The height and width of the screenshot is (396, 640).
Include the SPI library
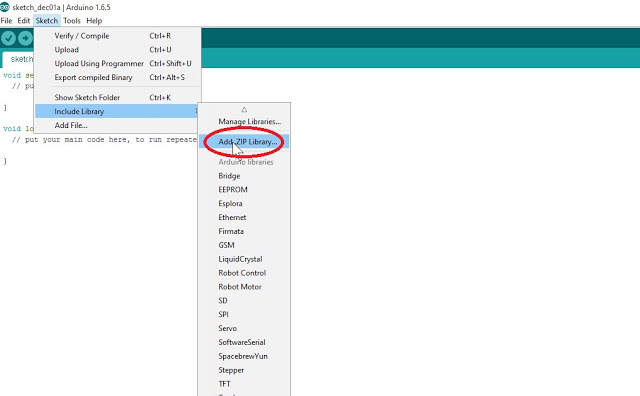pos(244,315)
